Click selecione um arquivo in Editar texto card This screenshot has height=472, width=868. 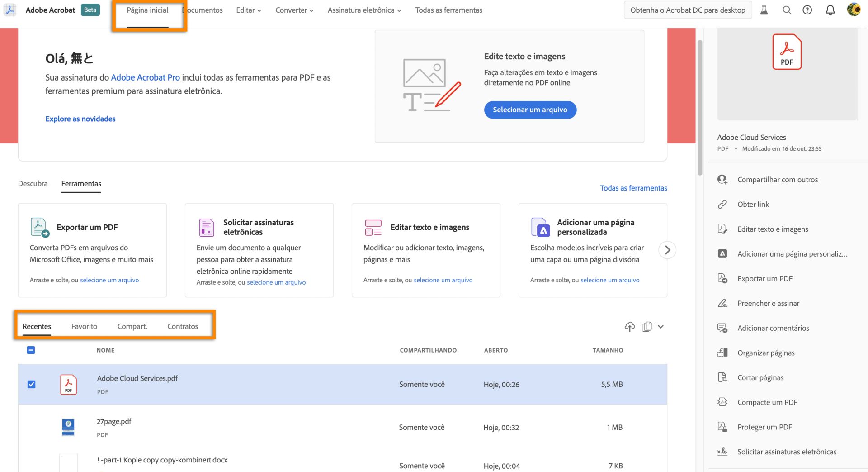tap(443, 280)
